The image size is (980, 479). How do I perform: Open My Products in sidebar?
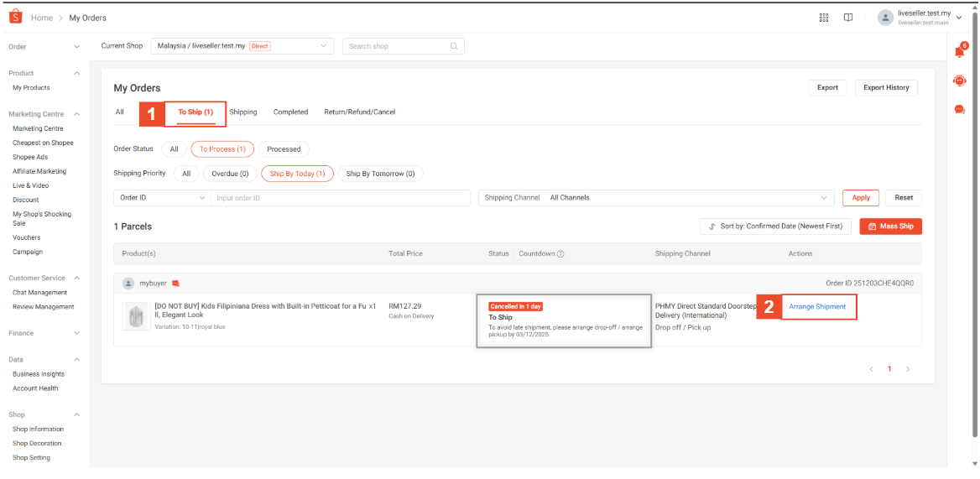pos(31,87)
